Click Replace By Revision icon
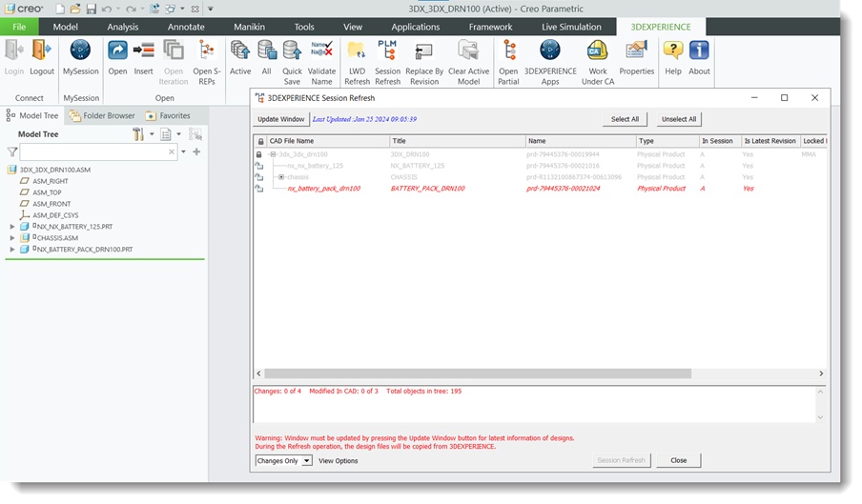This screenshot has width=862, height=504. click(424, 51)
